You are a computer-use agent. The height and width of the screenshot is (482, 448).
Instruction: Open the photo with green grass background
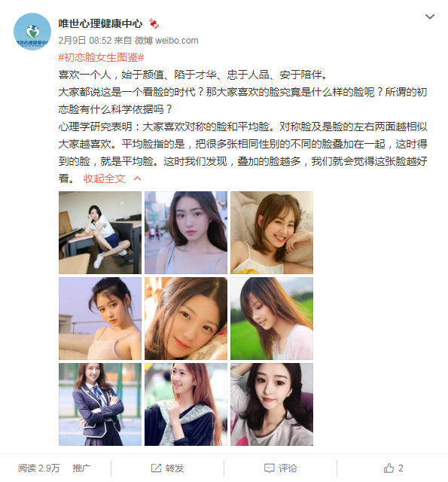[x=272, y=319]
